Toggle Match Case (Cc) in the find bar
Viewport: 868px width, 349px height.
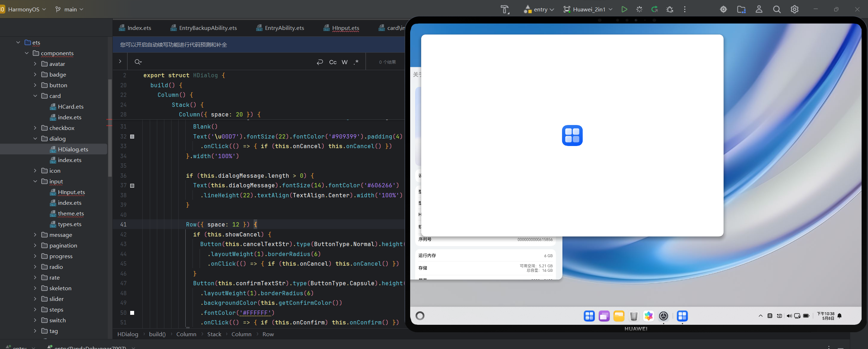click(333, 62)
